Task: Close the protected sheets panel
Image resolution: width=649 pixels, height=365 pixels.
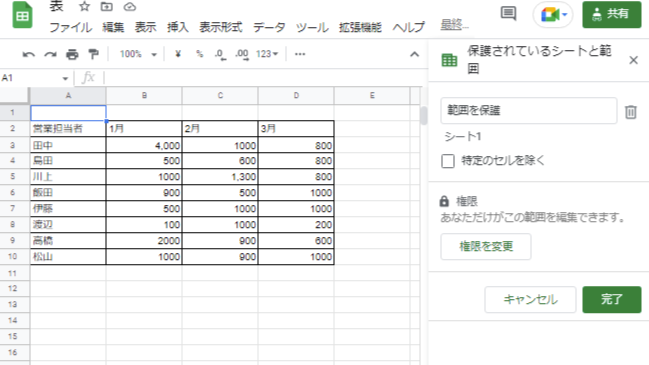Action: (x=633, y=60)
